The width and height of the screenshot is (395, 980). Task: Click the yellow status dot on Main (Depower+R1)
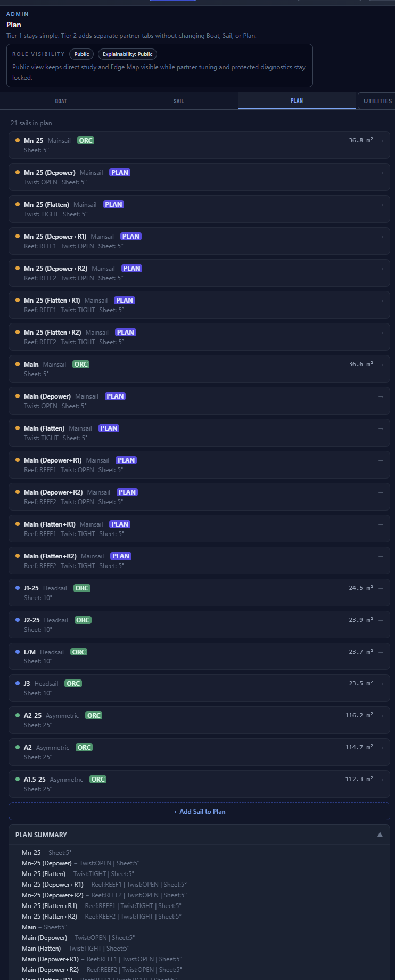[17, 460]
